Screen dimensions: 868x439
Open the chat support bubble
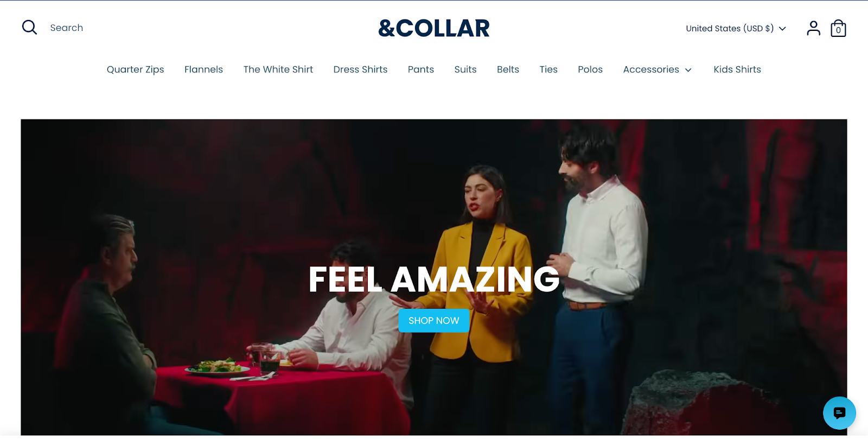tap(839, 413)
